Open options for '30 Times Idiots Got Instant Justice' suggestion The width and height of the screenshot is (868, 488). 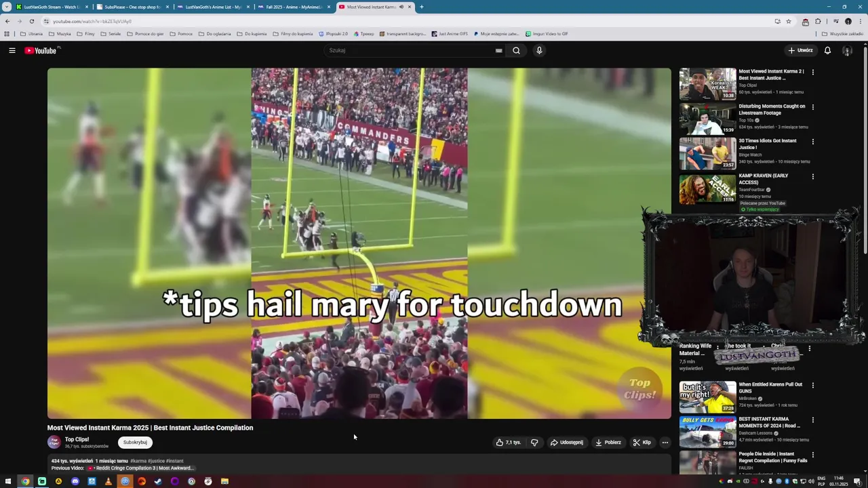click(x=812, y=142)
